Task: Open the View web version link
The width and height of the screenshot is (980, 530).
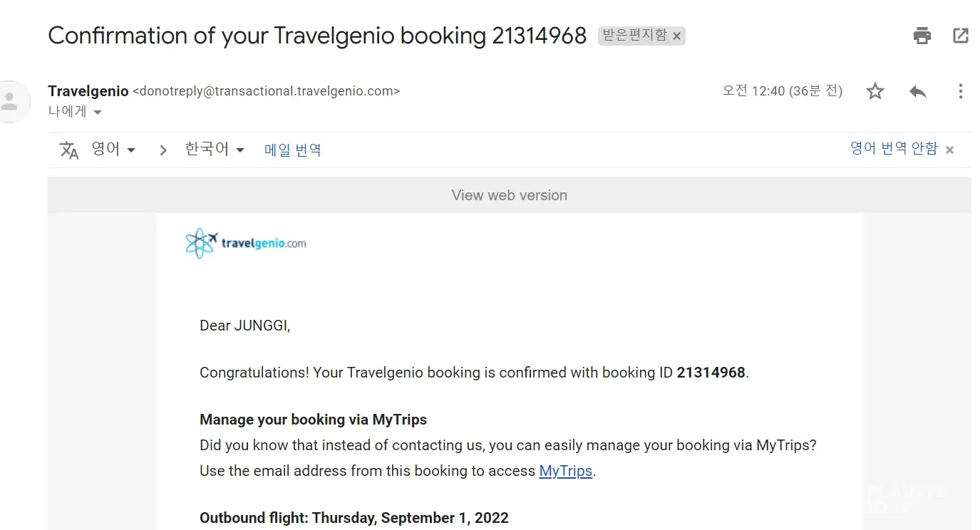Action: (509, 195)
